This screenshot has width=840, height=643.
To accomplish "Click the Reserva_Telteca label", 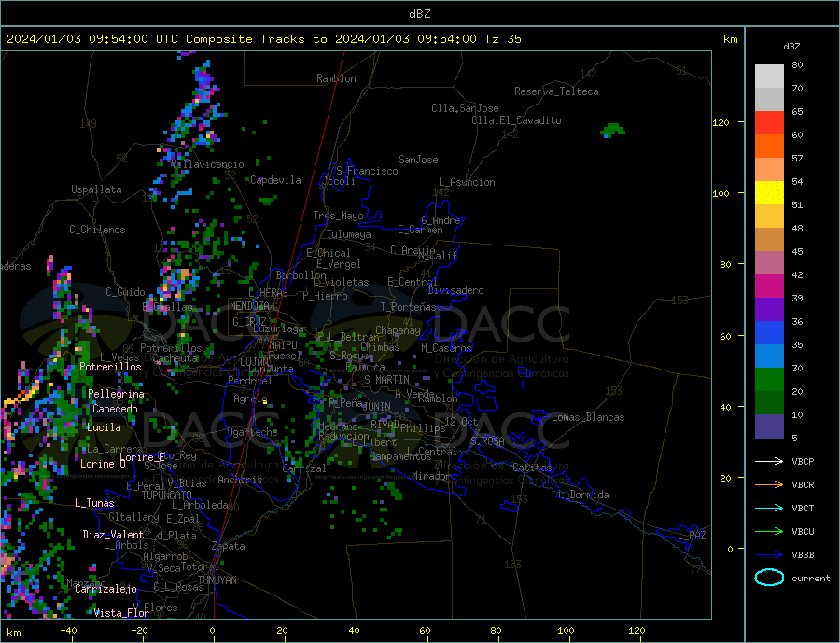I will [556, 91].
